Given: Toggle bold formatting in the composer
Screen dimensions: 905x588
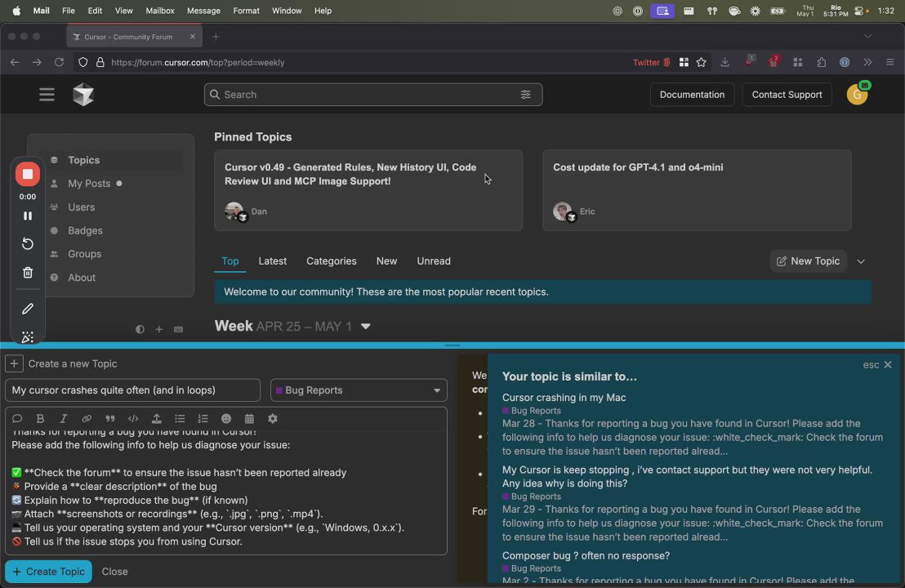Looking at the screenshot, I should [x=40, y=418].
